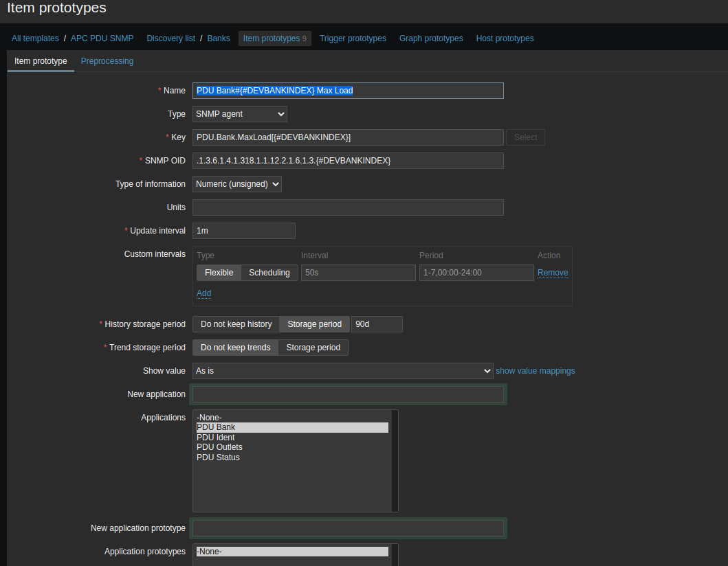Viewport: 728px width, 566px height.
Task: Select Flexible custom interval type
Action: point(219,273)
